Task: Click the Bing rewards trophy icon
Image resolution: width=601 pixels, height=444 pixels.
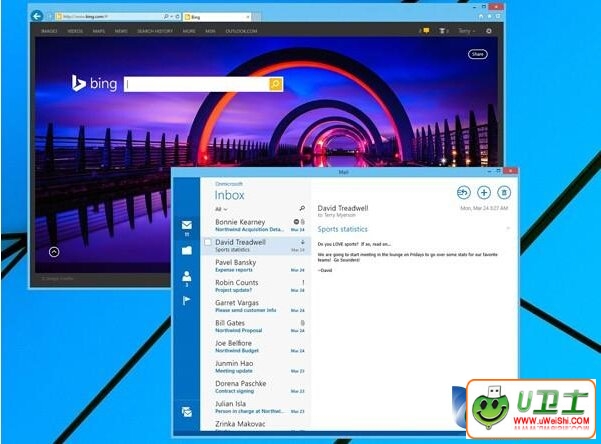Action: (x=442, y=31)
